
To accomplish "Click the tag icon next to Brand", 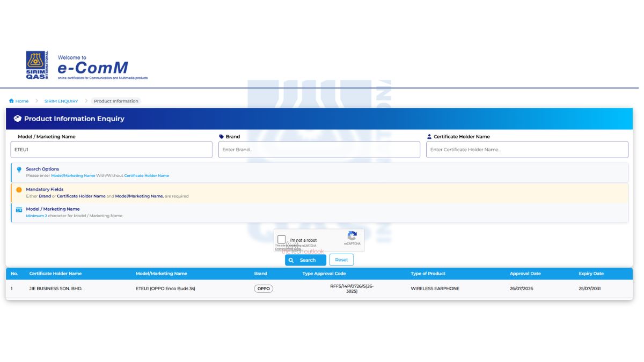I will 222,137.
